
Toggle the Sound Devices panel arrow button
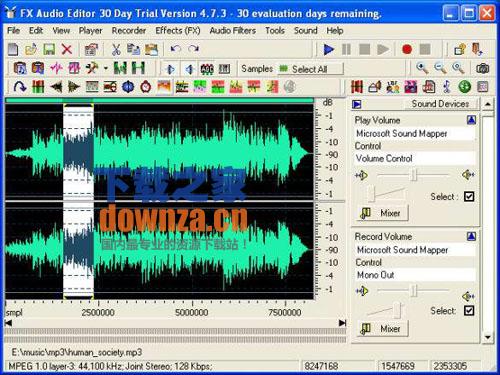tap(357, 104)
